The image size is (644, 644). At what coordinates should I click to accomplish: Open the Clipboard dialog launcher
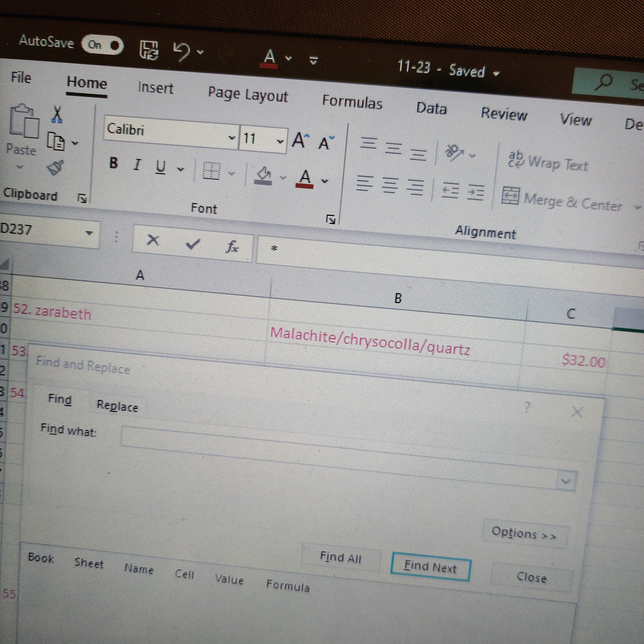[x=82, y=199]
